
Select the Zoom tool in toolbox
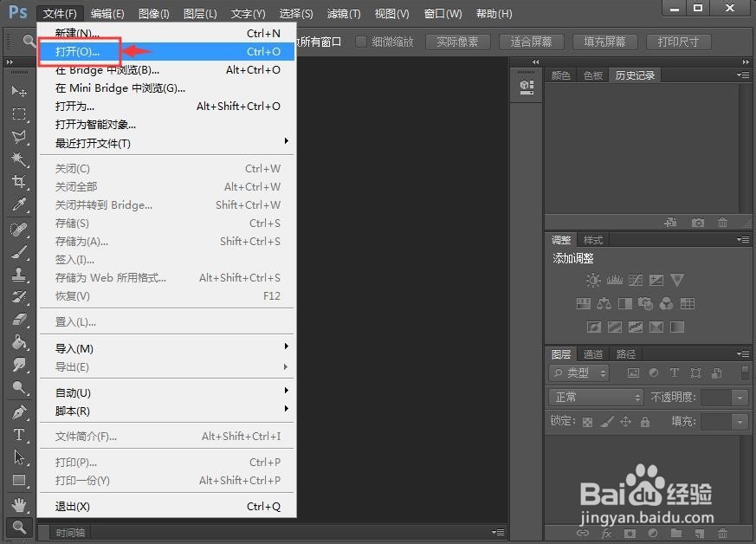pyautogui.click(x=19, y=528)
